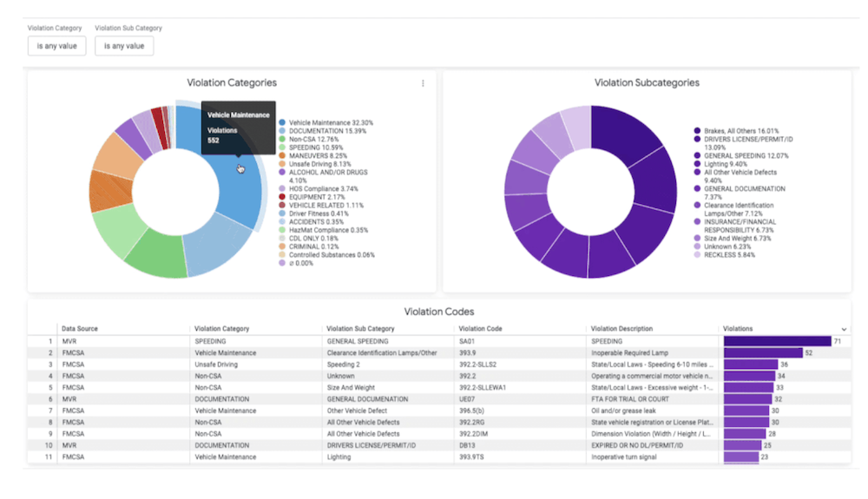Click 'Inoperable Required Lamp' description cell
This screenshot has width=868, height=499.
click(652, 353)
